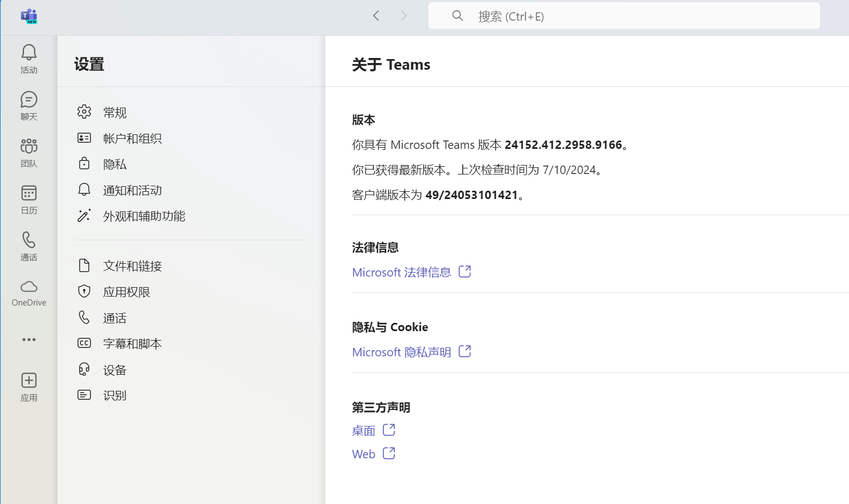The width and height of the screenshot is (849, 504).
Task: Go back with the left arrow
Action: click(376, 16)
